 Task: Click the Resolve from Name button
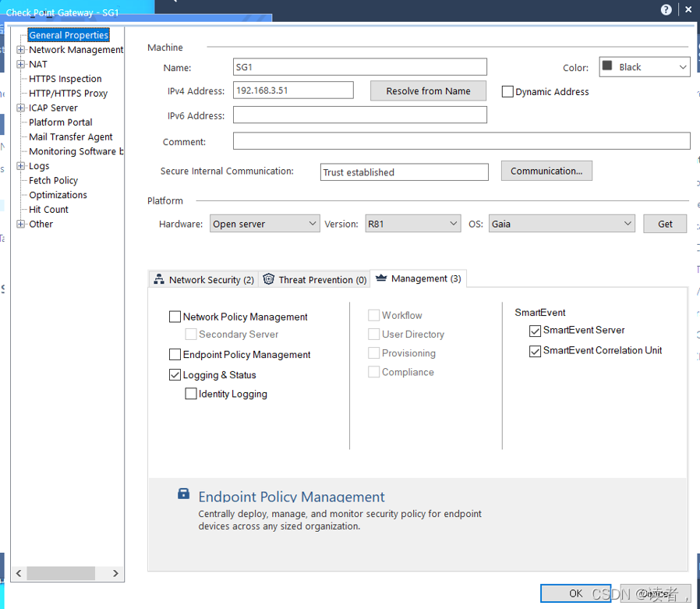click(x=428, y=90)
